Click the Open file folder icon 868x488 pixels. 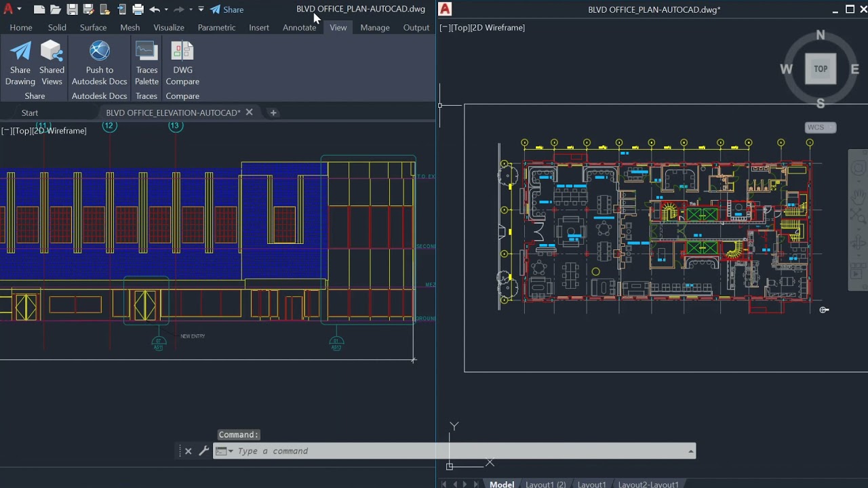click(x=56, y=9)
